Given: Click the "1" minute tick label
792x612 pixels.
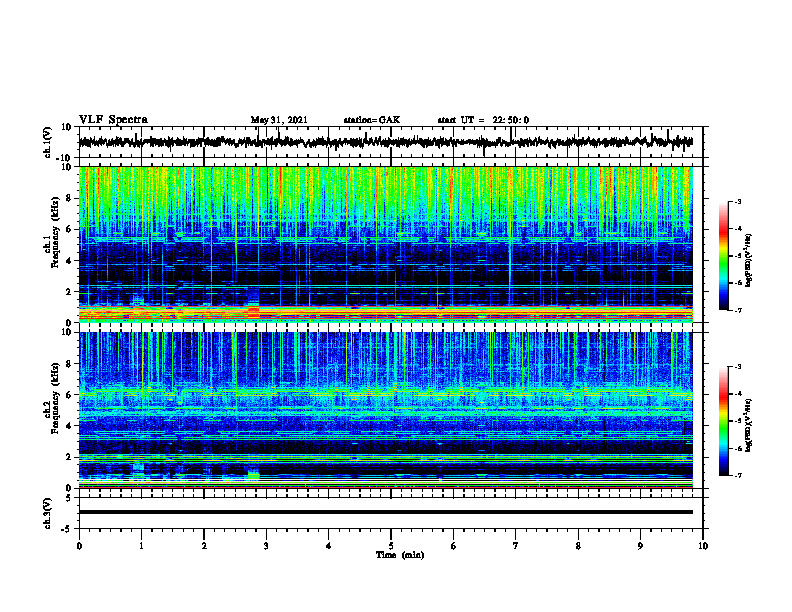Looking at the screenshot, I should pyautogui.click(x=141, y=546).
